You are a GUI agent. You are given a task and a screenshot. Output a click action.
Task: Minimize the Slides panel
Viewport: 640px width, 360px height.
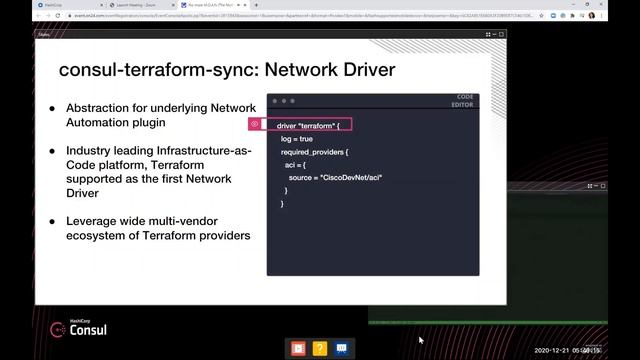click(494, 34)
